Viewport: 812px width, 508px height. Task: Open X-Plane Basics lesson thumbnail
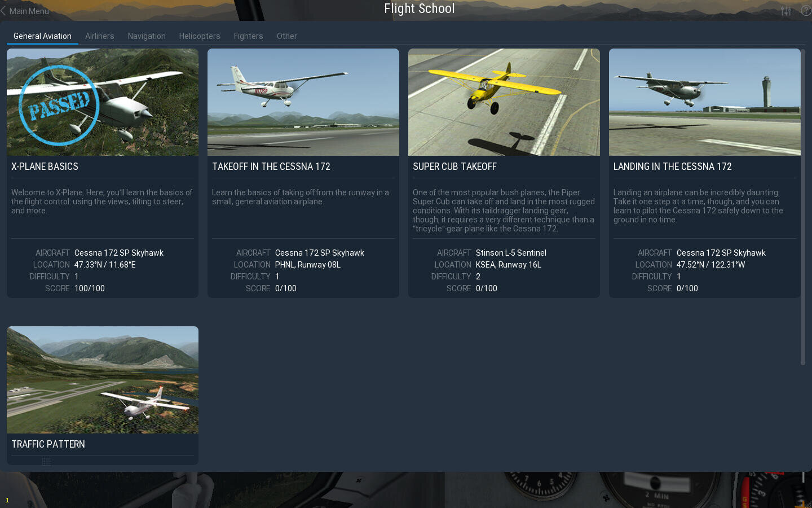pos(103,102)
